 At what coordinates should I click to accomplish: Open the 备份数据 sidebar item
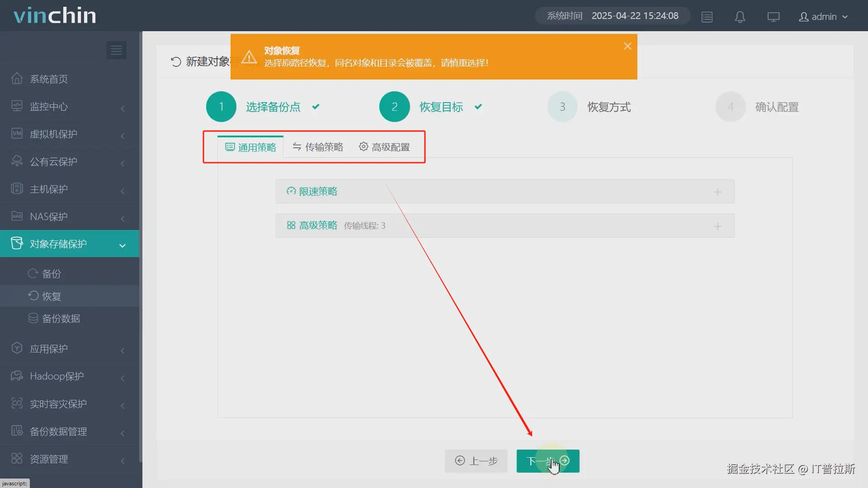[x=61, y=319]
